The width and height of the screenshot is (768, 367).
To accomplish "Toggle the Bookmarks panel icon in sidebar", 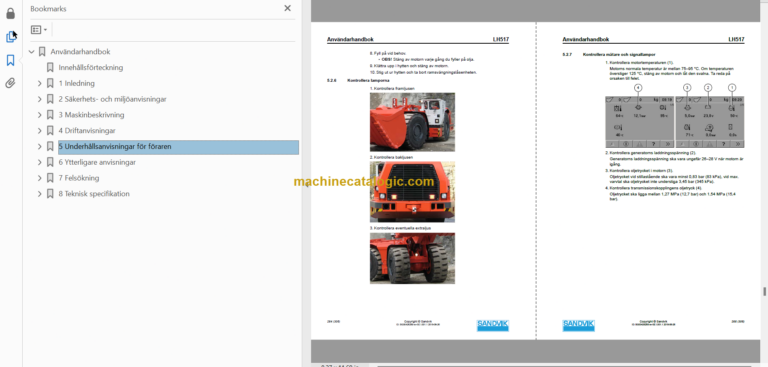I will click(x=10, y=60).
